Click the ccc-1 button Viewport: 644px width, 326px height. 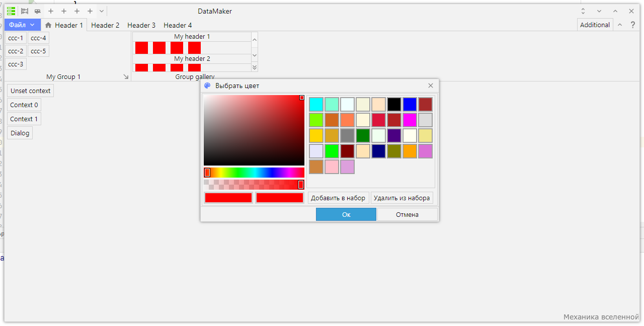click(16, 38)
